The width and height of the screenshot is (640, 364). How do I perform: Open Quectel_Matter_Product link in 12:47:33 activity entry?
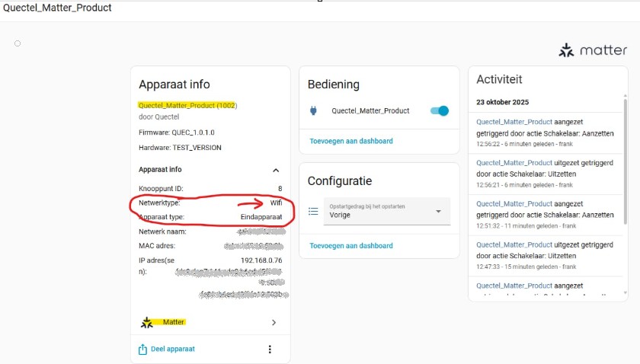click(x=514, y=245)
